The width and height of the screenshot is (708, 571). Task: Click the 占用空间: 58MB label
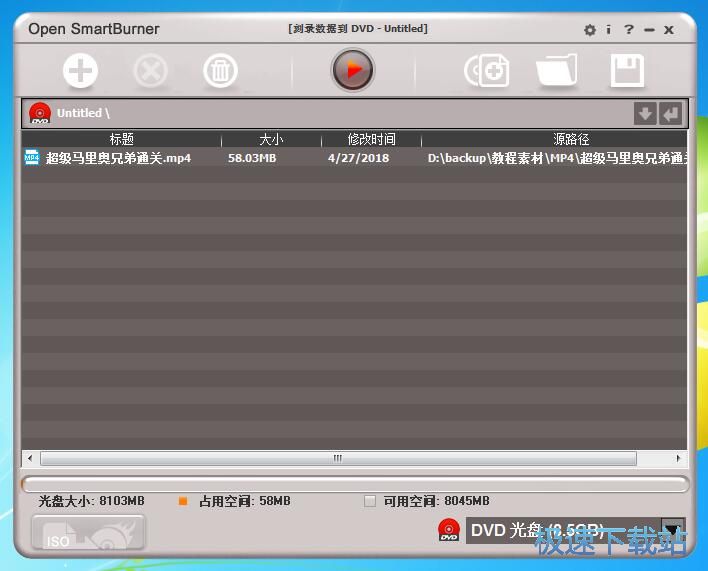[x=245, y=501]
